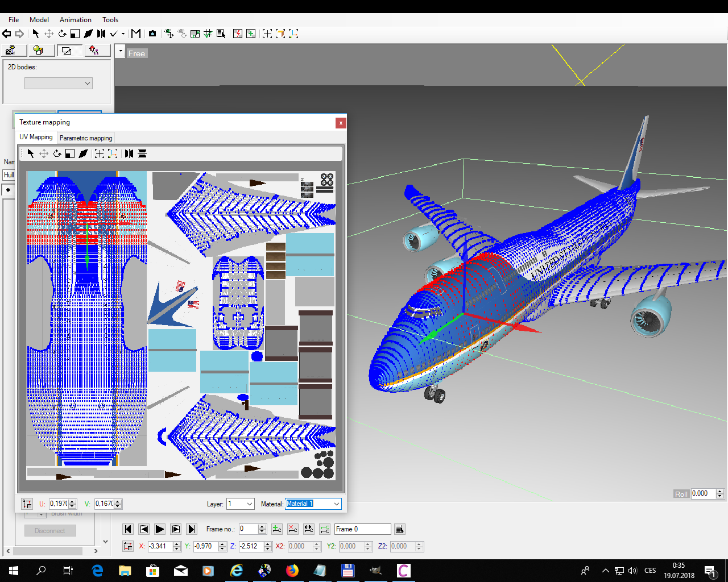This screenshot has height=582, width=728.
Task: Click the green plus add keyframe icon
Action: (x=276, y=529)
